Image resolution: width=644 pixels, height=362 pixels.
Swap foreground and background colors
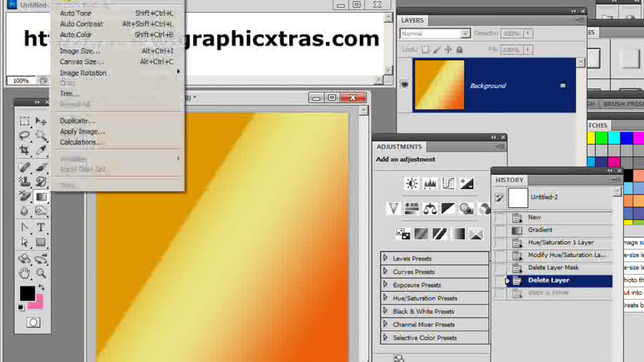41,287
